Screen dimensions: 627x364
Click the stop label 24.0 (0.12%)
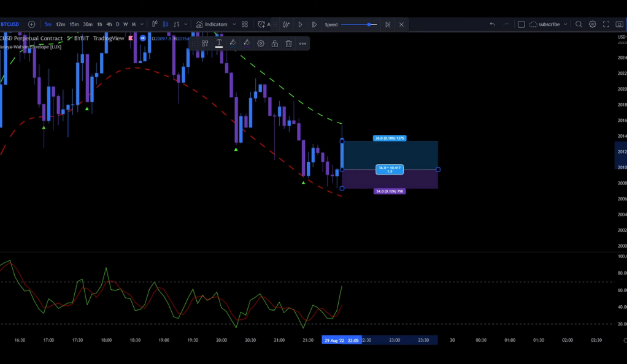point(390,191)
